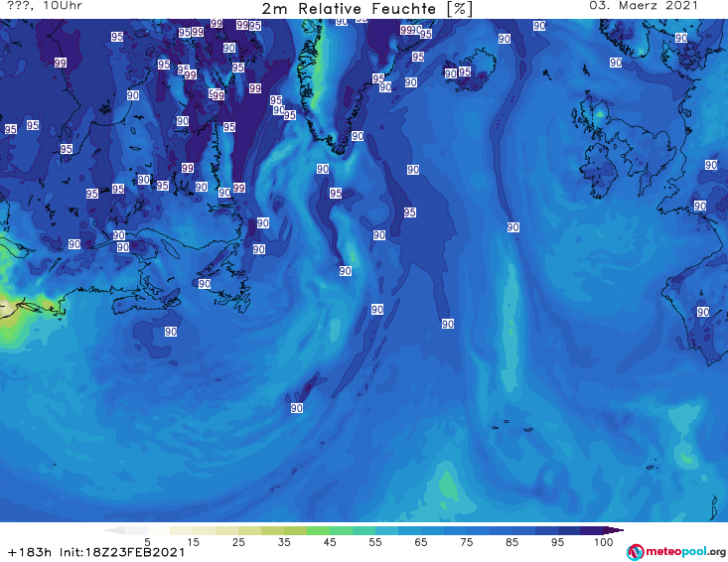Click the 'Init:18Z23FEB2021' run label
This screenshot has height=562, width=728.
[x=122, y=552]
